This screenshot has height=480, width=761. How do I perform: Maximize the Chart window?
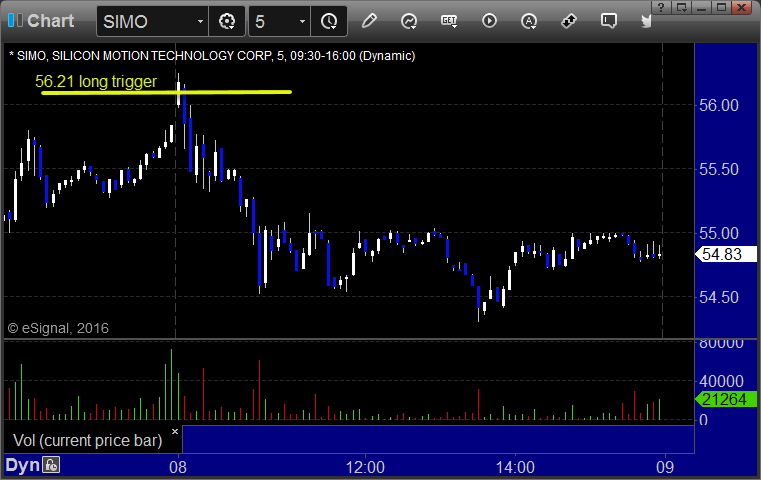[x=722, y=7]
